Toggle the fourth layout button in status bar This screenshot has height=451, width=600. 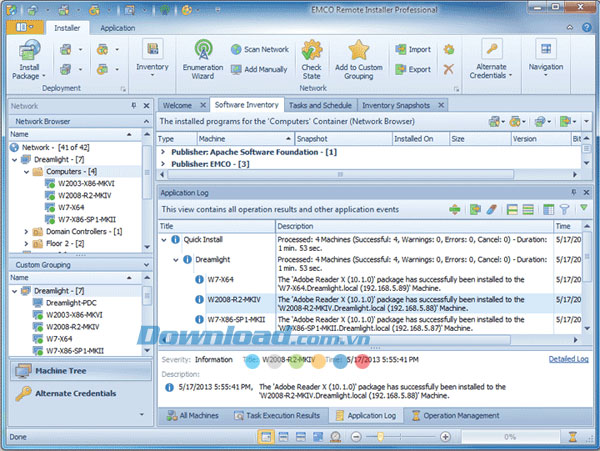[x=318, y=436]
